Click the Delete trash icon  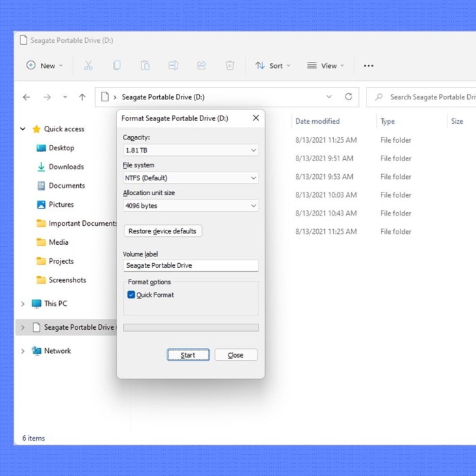click(x=230, y=65)
